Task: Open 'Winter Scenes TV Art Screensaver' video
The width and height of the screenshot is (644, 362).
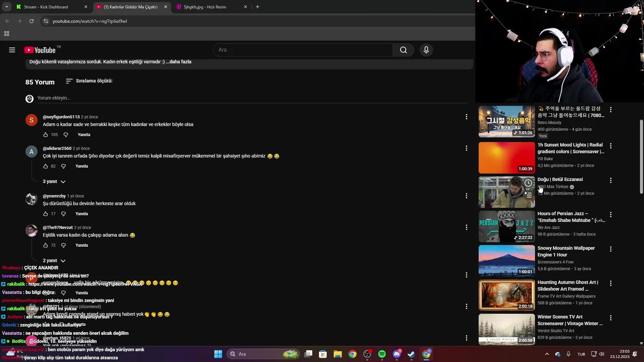Action: point(507,329)
